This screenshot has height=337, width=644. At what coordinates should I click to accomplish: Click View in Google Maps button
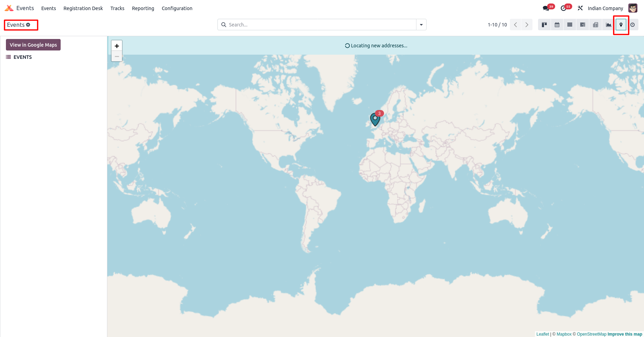coord(33,45)
